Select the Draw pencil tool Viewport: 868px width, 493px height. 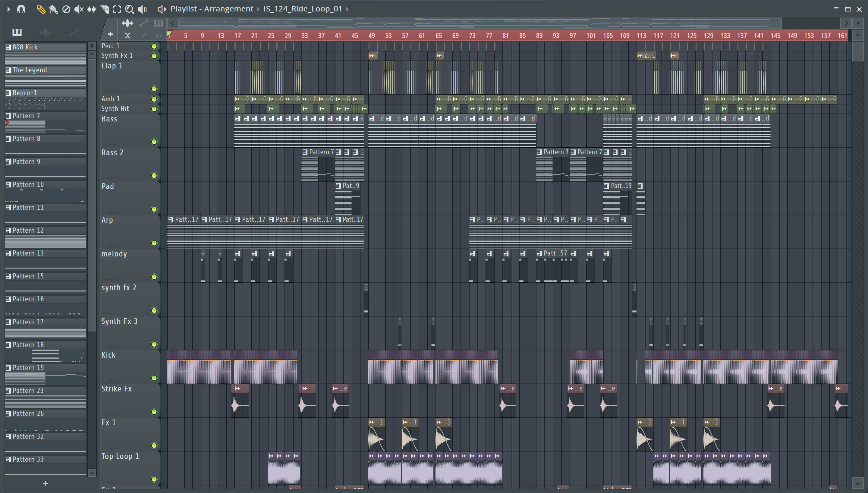coord(41,9)
